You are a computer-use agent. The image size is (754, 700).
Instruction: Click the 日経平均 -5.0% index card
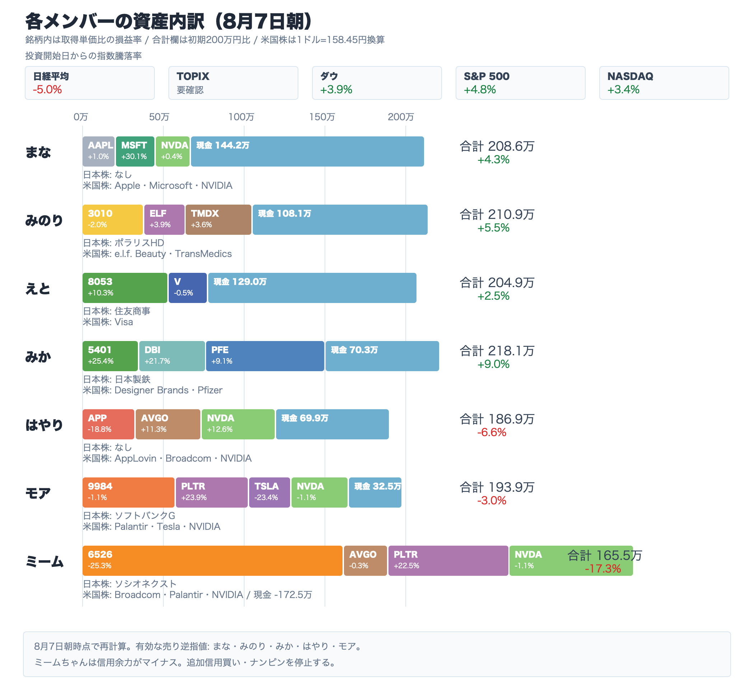[x=89, y=83]
